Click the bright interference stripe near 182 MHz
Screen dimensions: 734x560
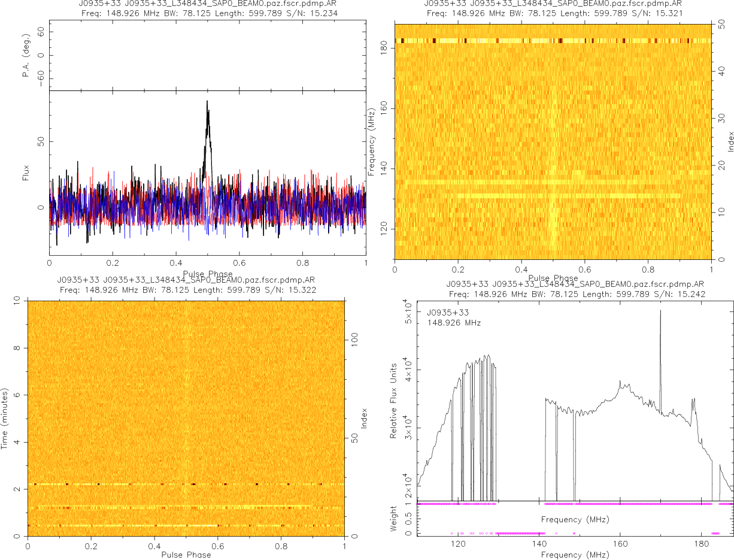click(x=551, y=41)
